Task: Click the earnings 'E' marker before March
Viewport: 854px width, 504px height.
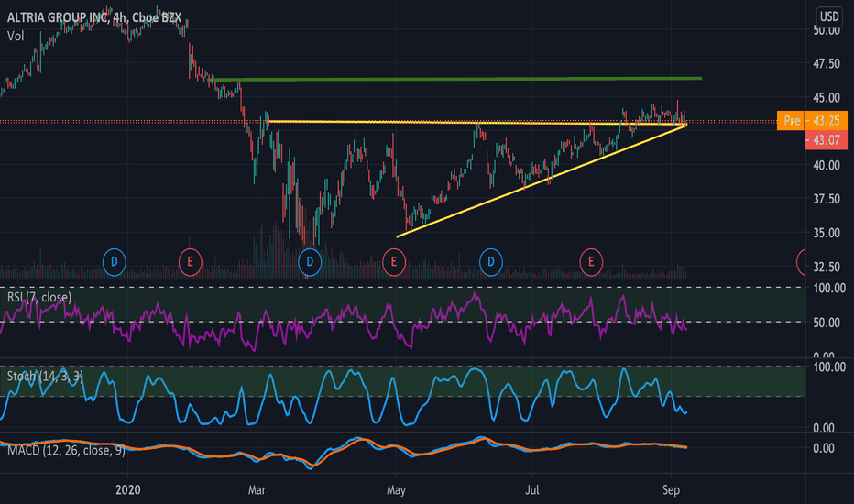Action: 190,262
